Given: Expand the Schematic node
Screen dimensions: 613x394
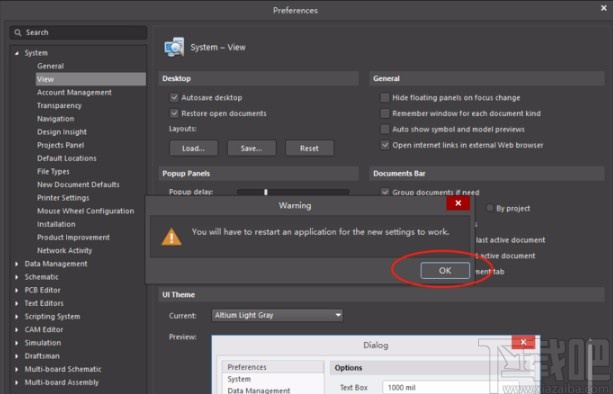Looking at the screenshot, I should (16, 277).
